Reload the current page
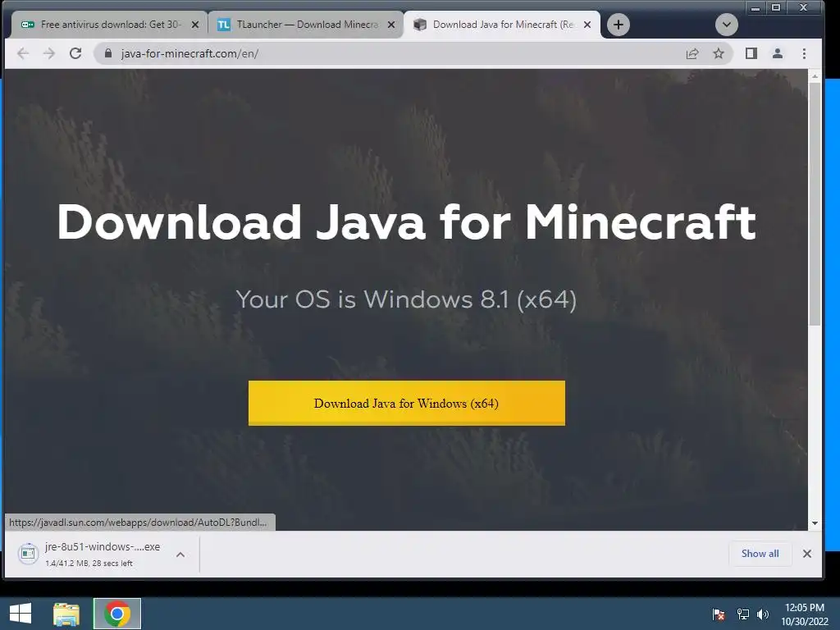This screenshot has height=630, width=840. (x=75, y=53)
